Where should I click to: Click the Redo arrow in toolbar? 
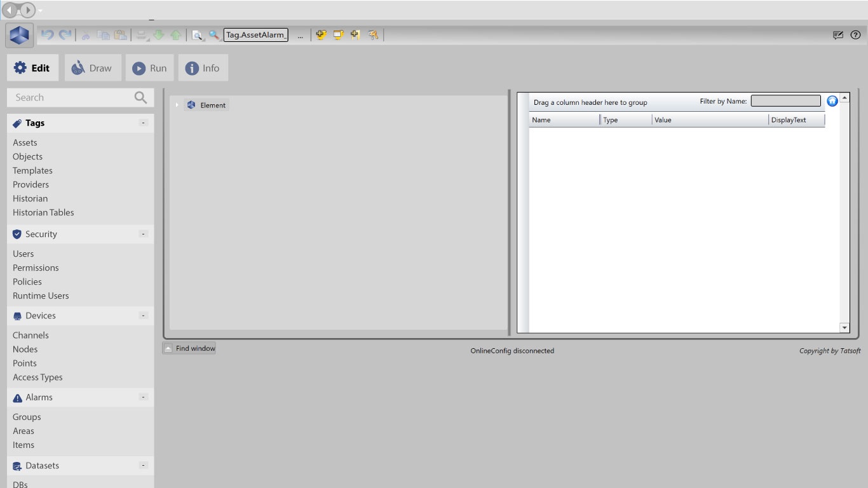coord(65,35)
